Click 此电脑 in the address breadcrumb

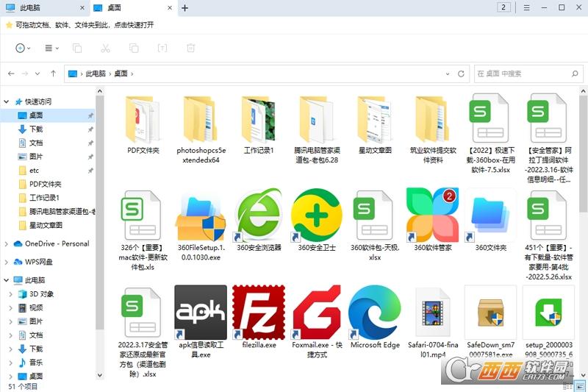tap(96, 74)
